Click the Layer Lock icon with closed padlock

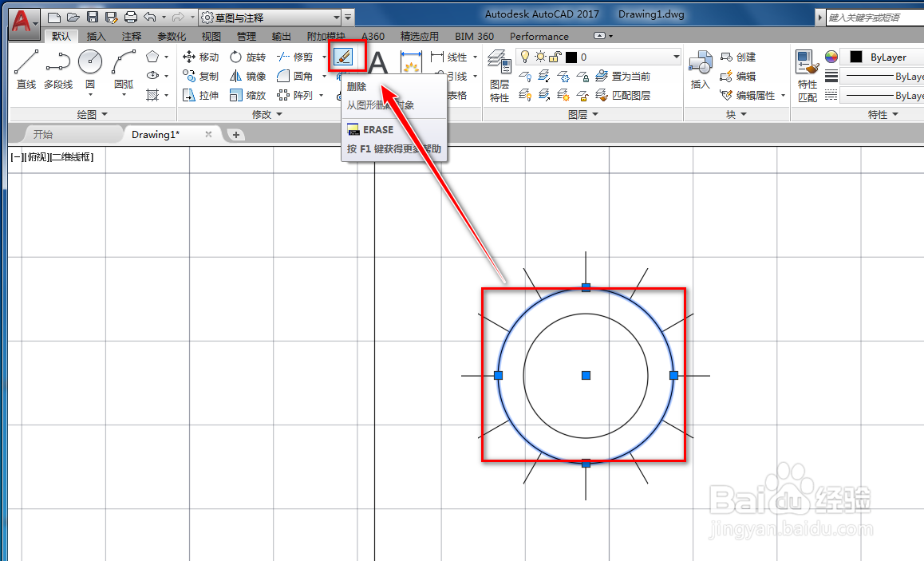(582, 76)
